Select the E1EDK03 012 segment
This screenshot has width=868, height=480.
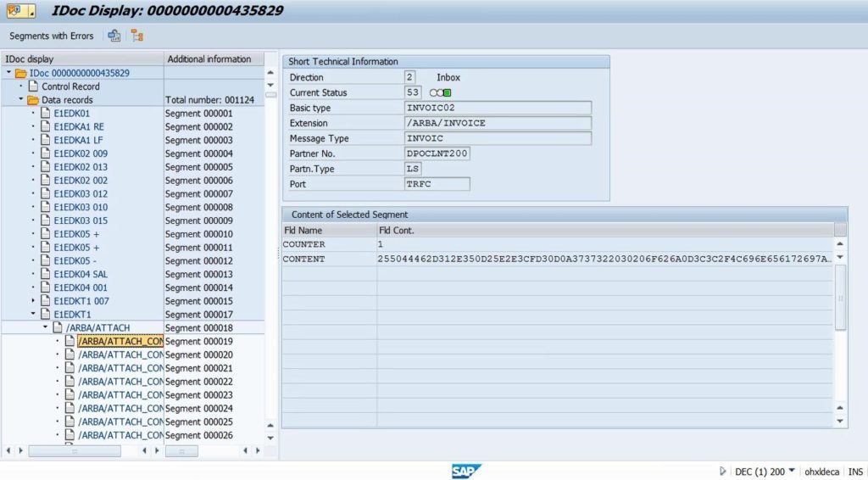(81, 193)
